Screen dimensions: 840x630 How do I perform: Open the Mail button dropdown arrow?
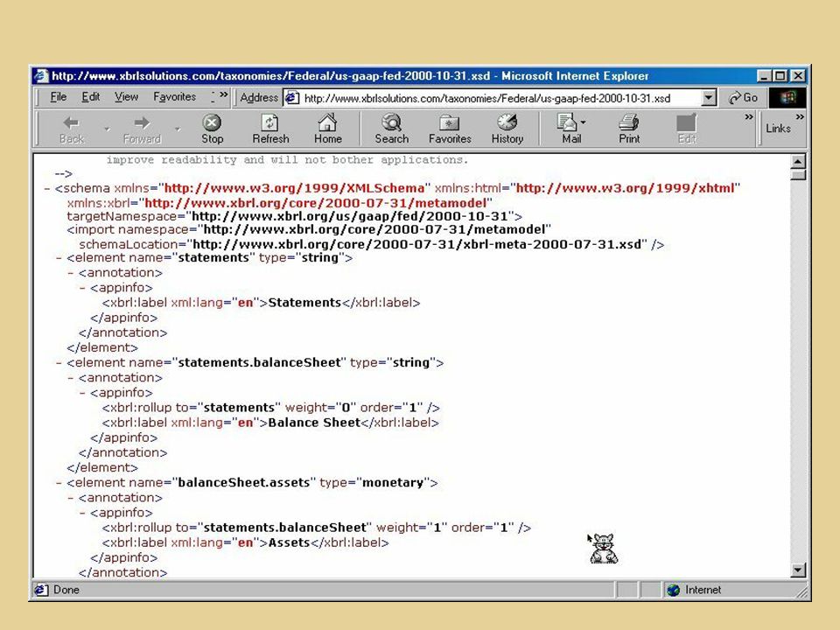584,122
